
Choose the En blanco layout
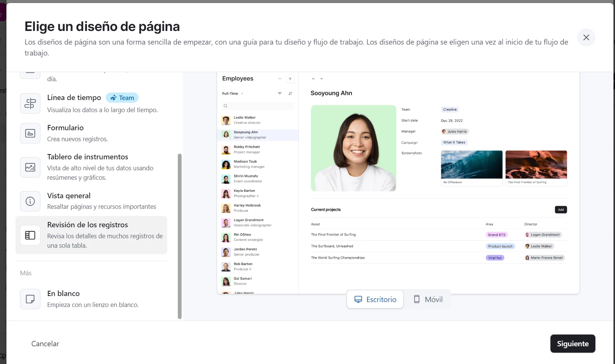[91, 299]
